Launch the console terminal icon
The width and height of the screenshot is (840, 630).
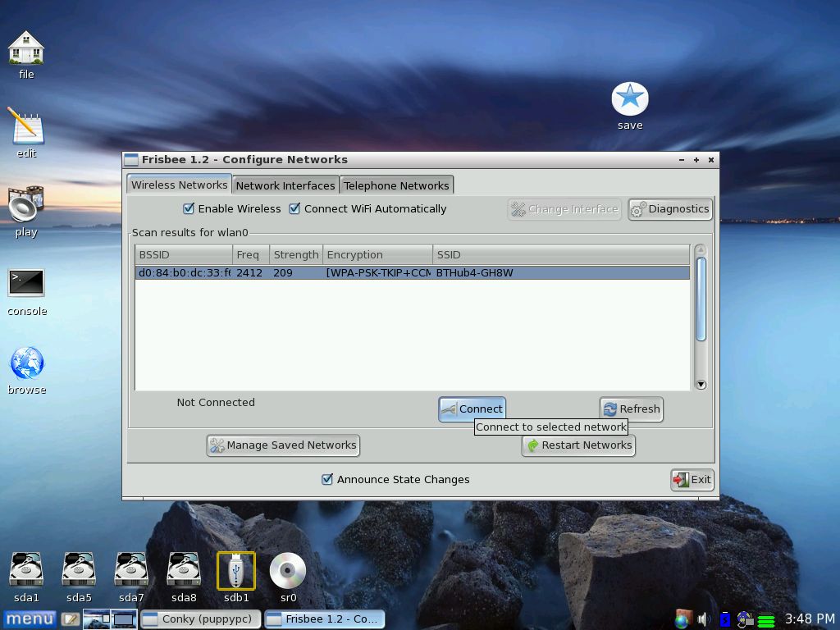pyautogui.click(x=26, y=284)
